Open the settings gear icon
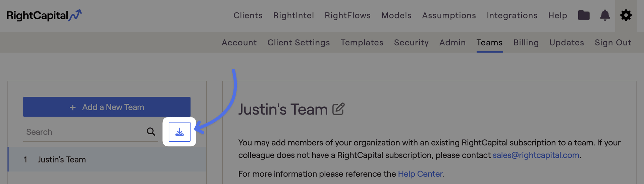The image size is (644, 184). click(x=626, y=15)
